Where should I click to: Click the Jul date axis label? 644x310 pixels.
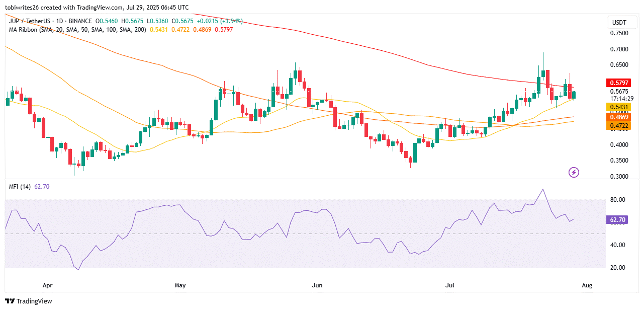point(450,285)
